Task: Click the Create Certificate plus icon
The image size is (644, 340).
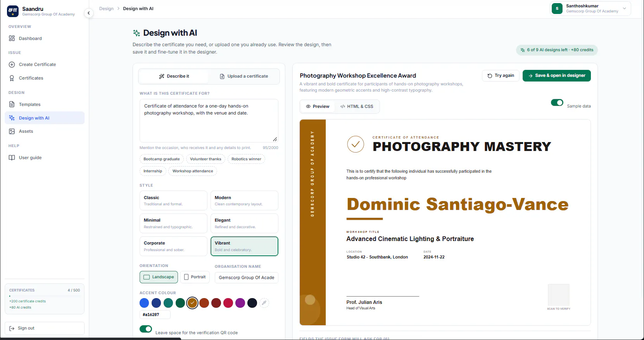Action: click(x=12, y=64)
